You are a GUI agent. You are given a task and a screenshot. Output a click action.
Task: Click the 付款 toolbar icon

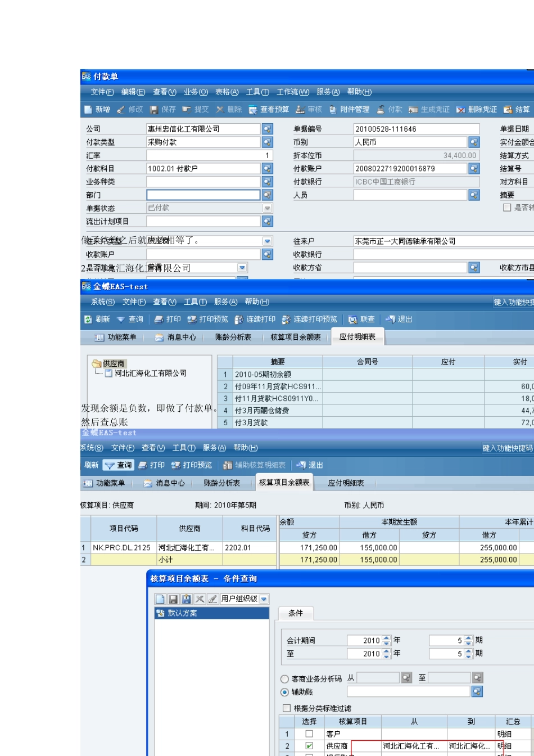pyautogui.click(x=381, y=110)
